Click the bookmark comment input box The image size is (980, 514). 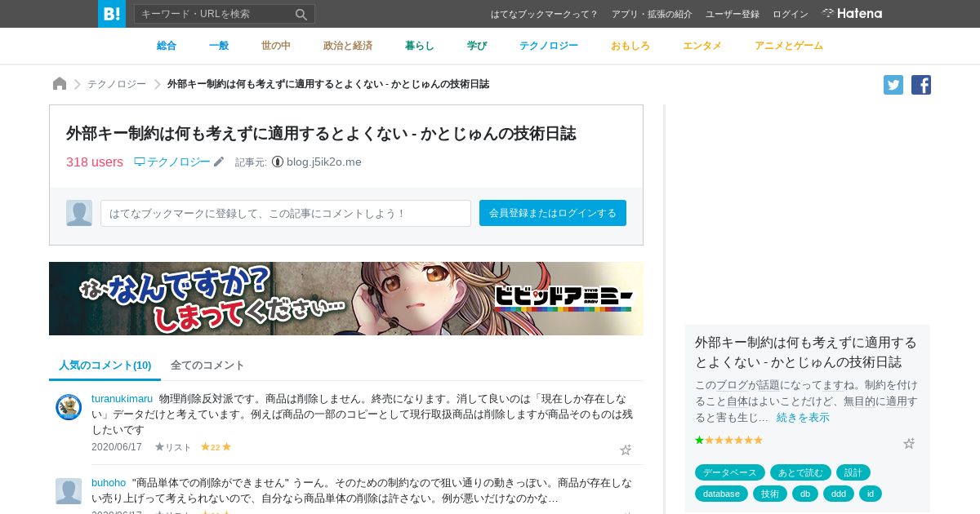tap(286, 213)
